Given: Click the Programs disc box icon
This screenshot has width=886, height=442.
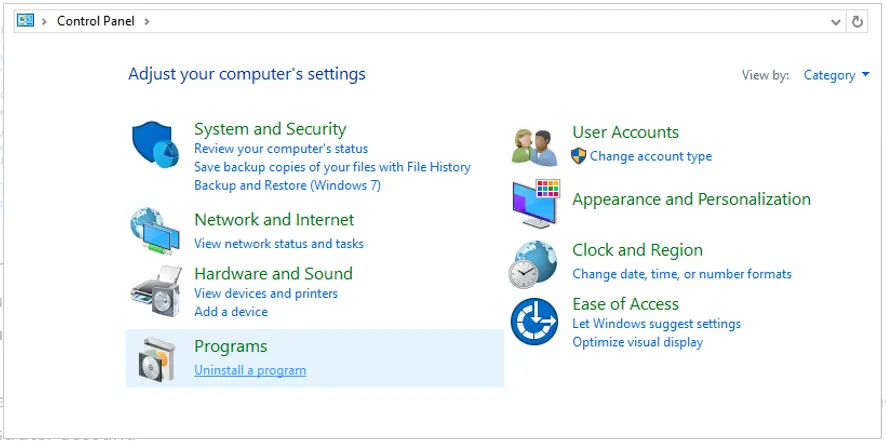Looking at the screenshot, I should [x=157, y=359].
